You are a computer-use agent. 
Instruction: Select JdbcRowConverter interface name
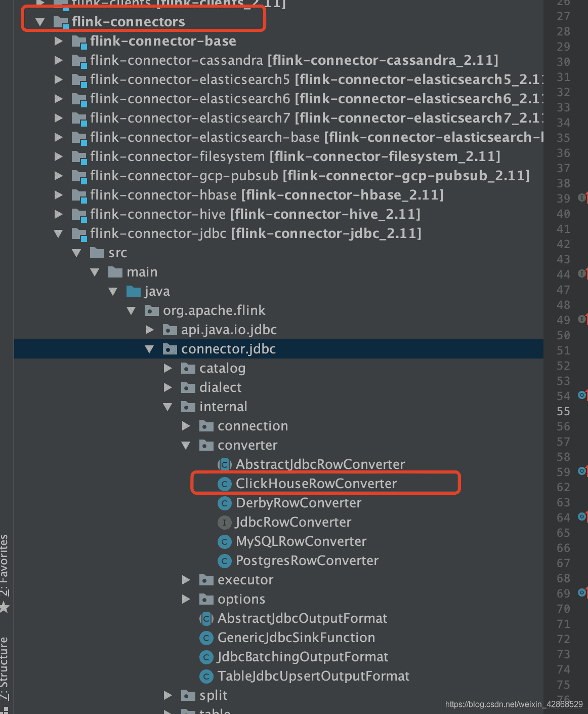[293, 522]
